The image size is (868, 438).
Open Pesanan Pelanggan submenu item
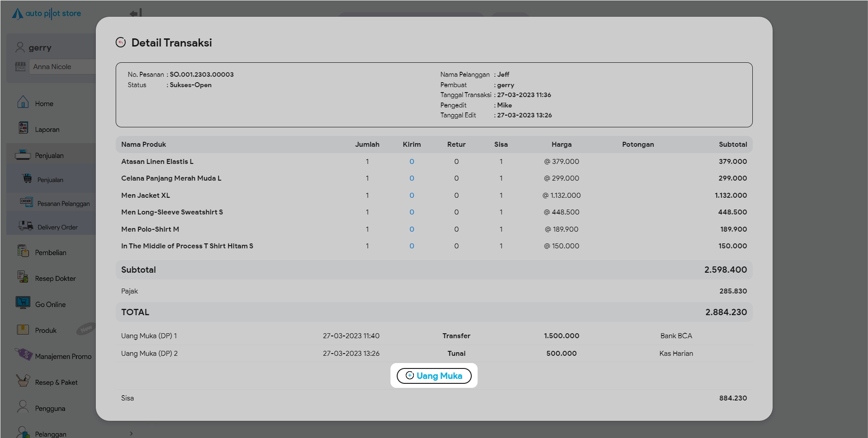pos(63,204)
